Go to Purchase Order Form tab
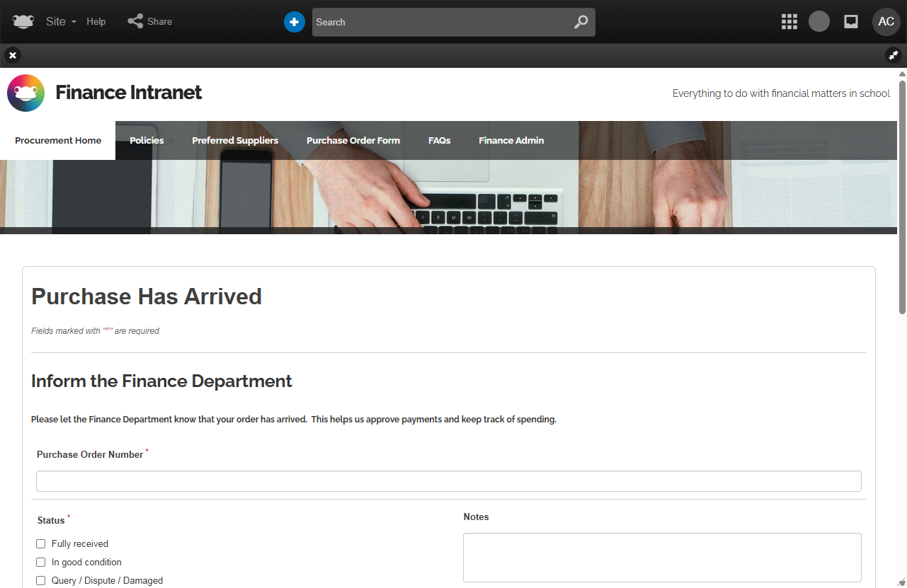This screenshot has width=907, height=588. (353, 141)
